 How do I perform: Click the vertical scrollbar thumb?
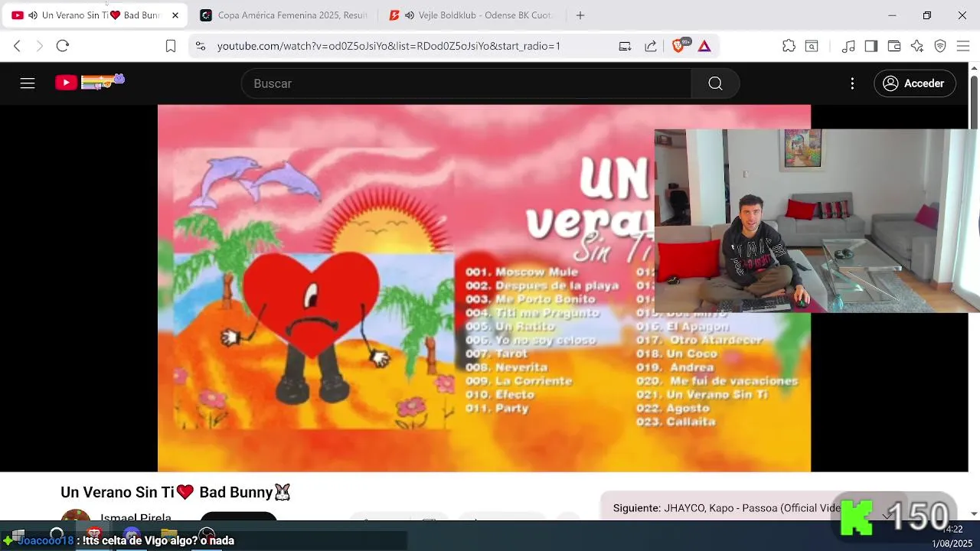coord(974,103)
